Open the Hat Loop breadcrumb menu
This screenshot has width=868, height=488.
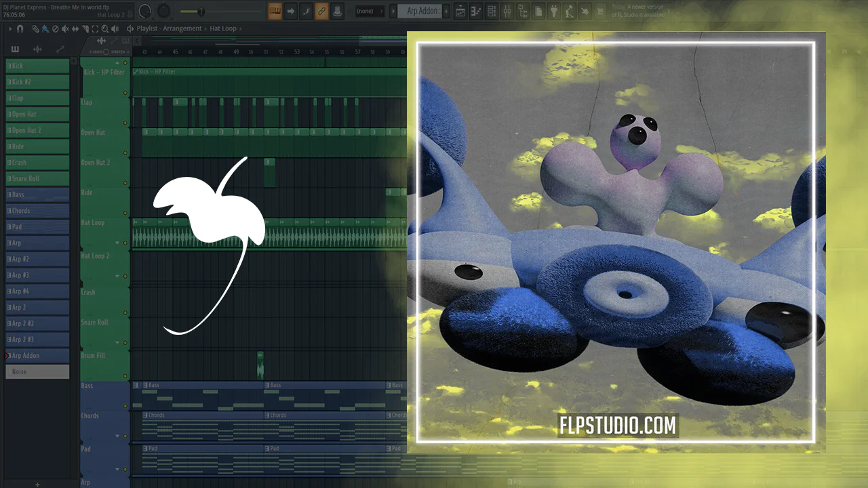tap(224, 28)
